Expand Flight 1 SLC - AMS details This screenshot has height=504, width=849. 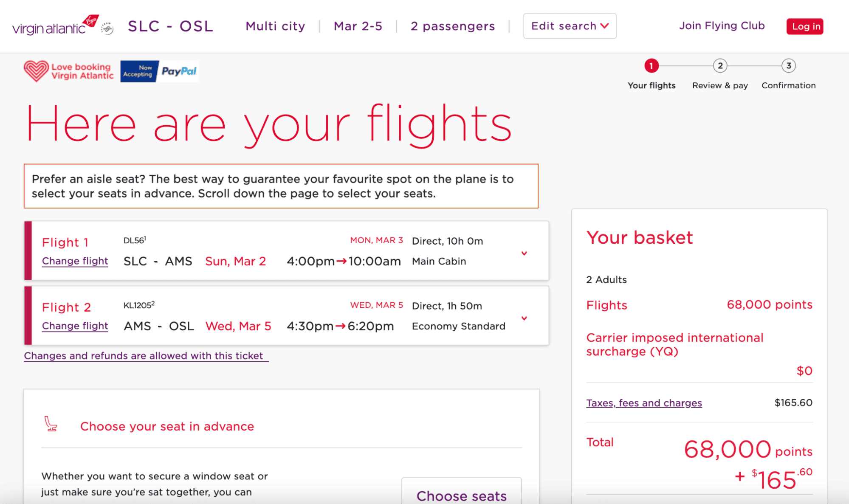click(524, 253)
